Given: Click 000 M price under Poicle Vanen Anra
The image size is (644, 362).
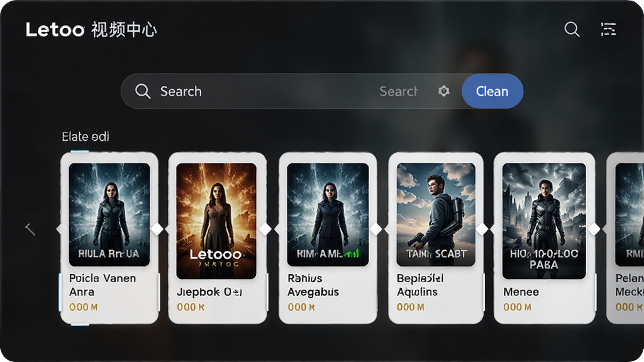Looking at the screenshot, I should click(x=84, y=307).
